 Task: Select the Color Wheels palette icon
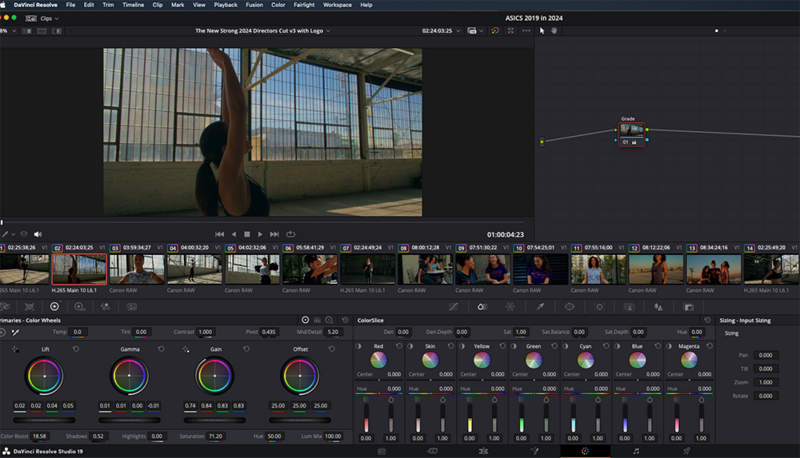coord(55,307)
